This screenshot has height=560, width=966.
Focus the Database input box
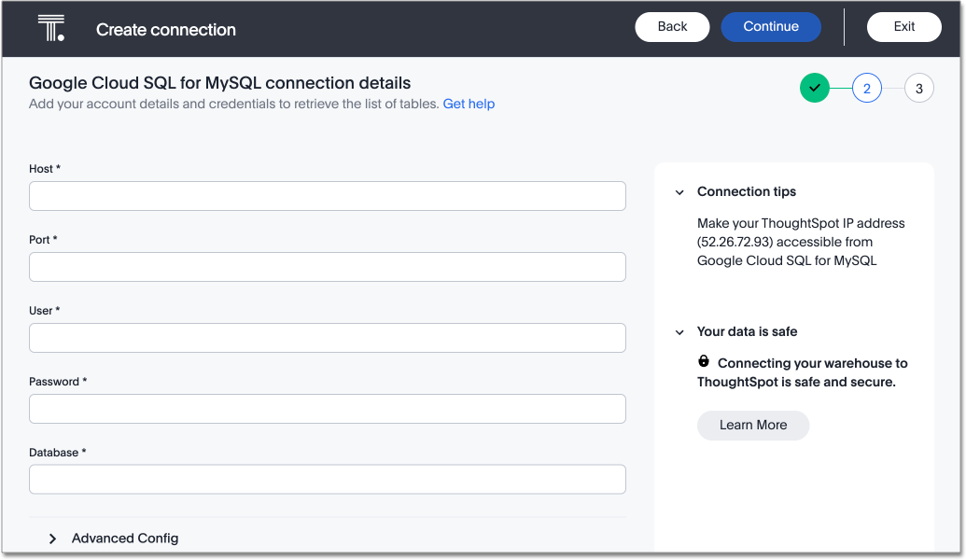click(x=327, y=480)
